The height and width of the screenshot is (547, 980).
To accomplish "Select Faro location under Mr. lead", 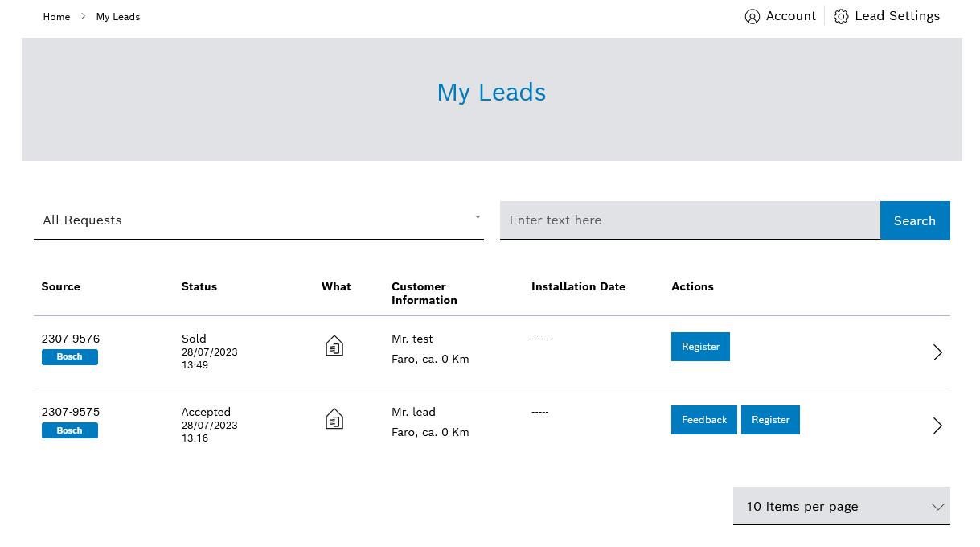I will tap(430, 432).
